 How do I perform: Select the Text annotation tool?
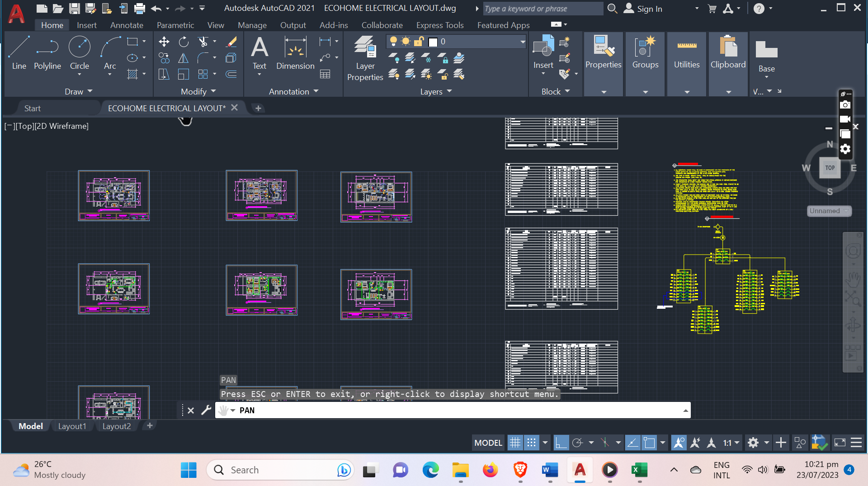click(259, 53)
